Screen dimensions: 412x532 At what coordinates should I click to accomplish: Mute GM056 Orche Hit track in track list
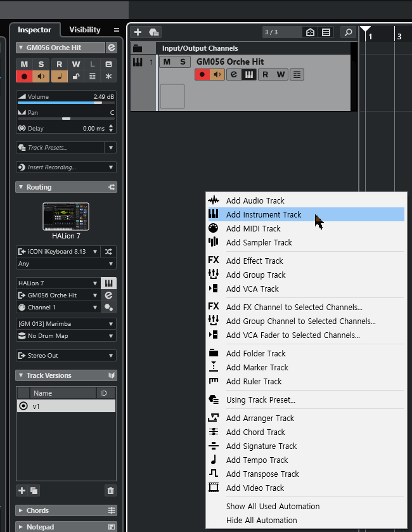tap(167, 62)
